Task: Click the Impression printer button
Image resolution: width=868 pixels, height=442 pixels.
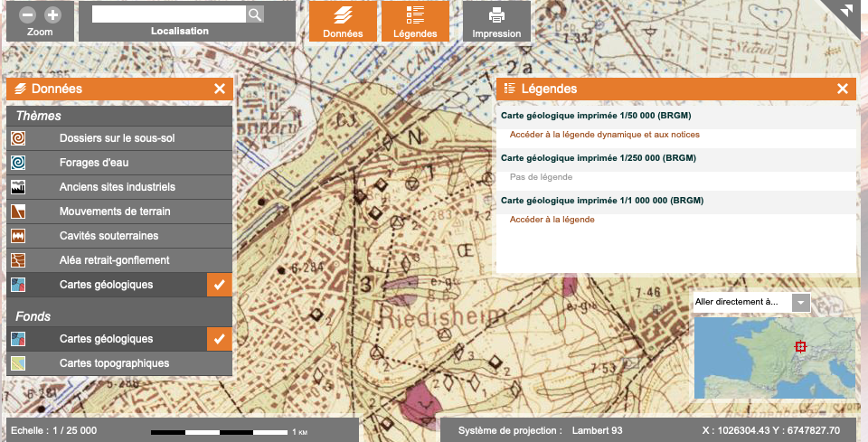Action: 496,23
